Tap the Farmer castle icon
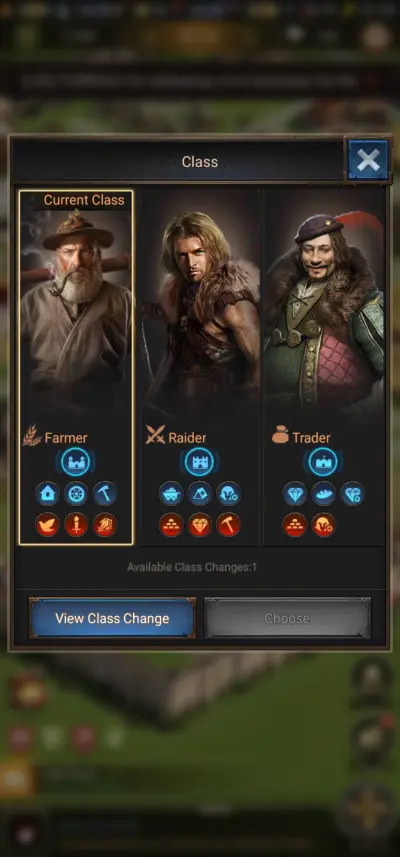Image resolution: width=400 pixels, height=857 pixels. tap(76, 462)
